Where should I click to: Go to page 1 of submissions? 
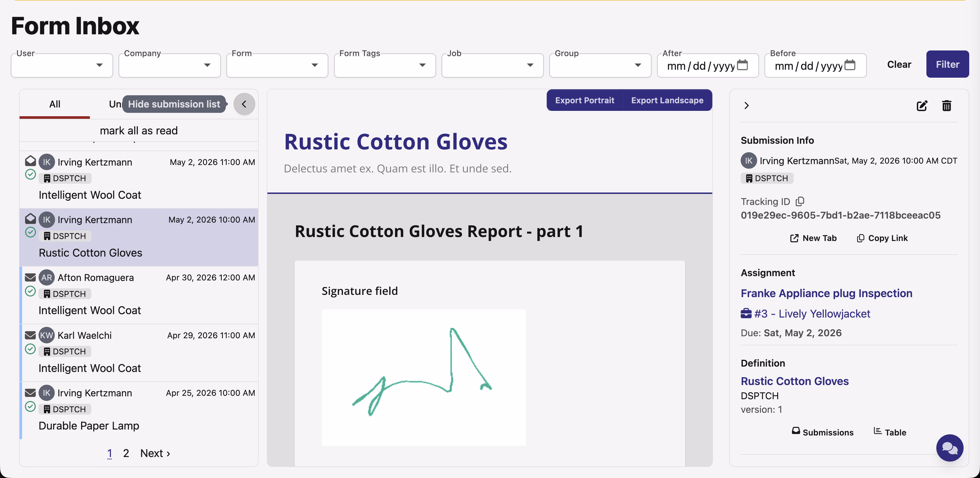coord(109,453)
